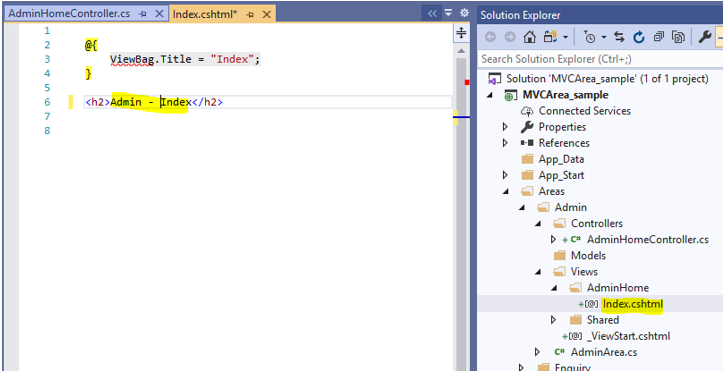This screenshot has width=724, height=378.
Task: Close the Index.cshtml tab
Action: click(x=266, y=15)
